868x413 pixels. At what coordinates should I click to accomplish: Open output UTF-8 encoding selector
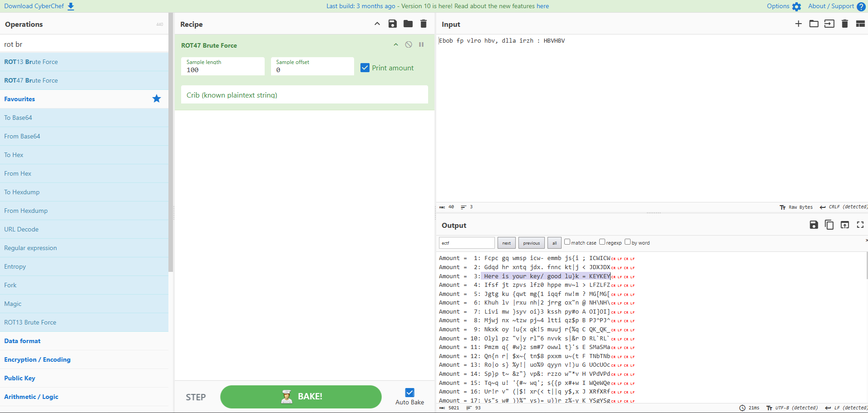pos(792,408)
